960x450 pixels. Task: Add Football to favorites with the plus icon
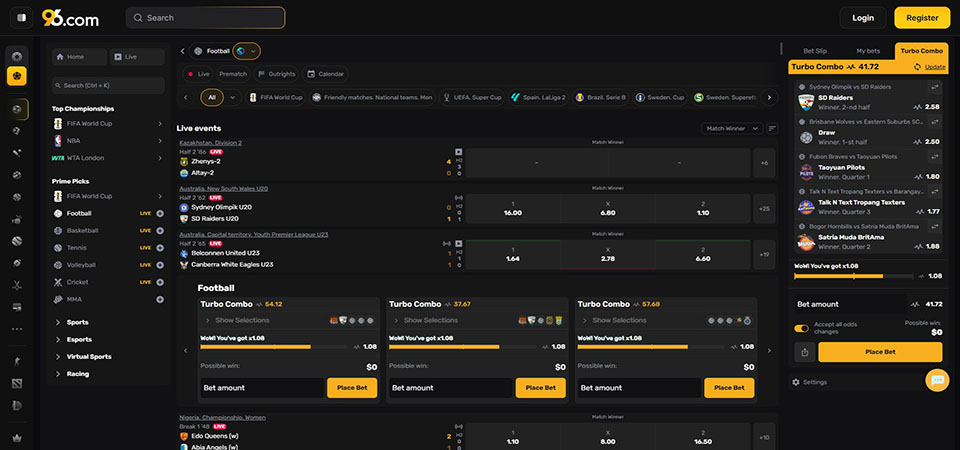point(160,214)
